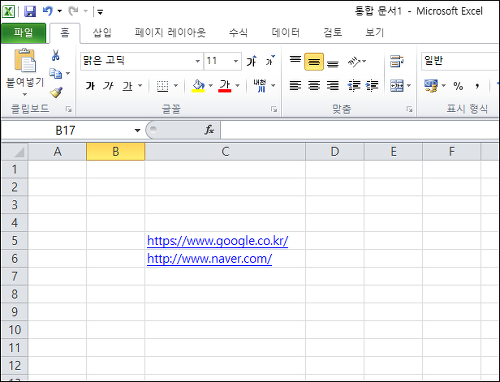The image size is (500, 382).
Task: Open the 클립보드 group dialog launcher
Action: [69, 109]
